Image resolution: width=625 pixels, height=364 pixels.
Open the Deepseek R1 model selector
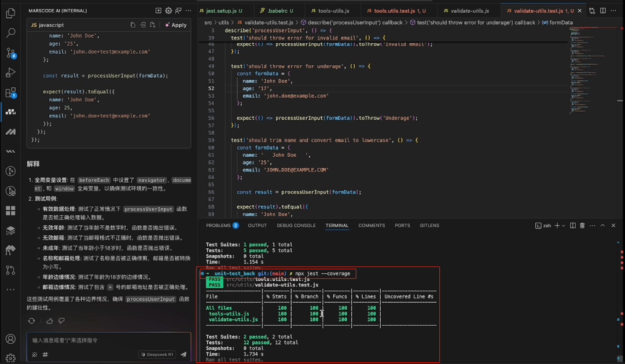(x=157, y=354)
